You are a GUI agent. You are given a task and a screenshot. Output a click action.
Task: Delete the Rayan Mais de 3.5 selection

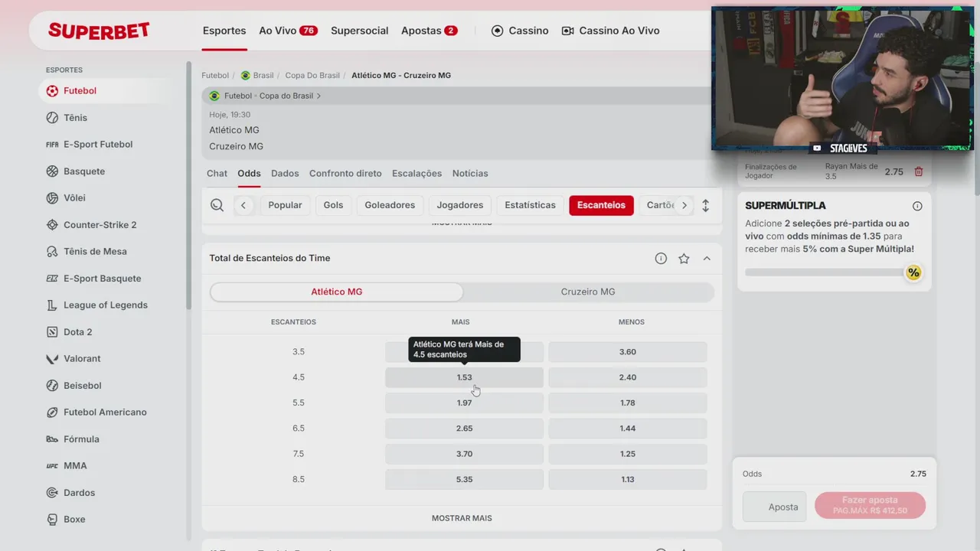click(919, 171)
